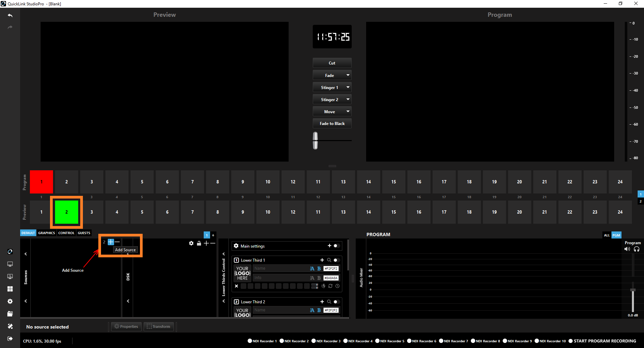The image size is (644, 348).
Task: Toggle the Main settings switch
Action: point(336,246)
